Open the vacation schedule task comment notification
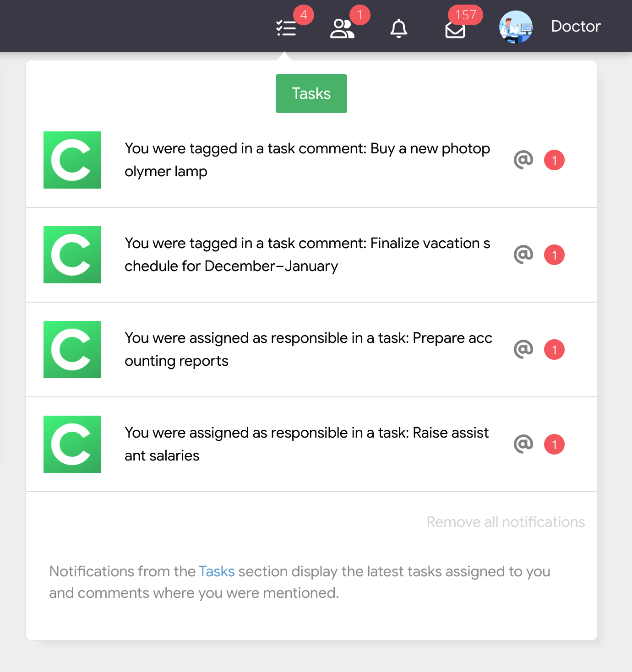Image resolution: width=632 pixels, height=672 pixels. pyautogui.click(x=307, y=255)
